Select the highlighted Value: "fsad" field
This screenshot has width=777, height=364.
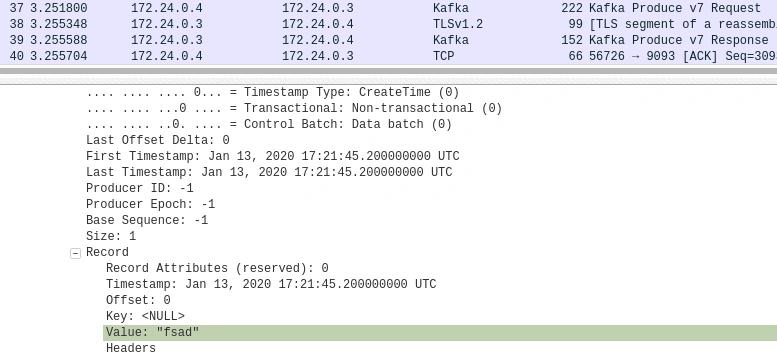[440, 333]
